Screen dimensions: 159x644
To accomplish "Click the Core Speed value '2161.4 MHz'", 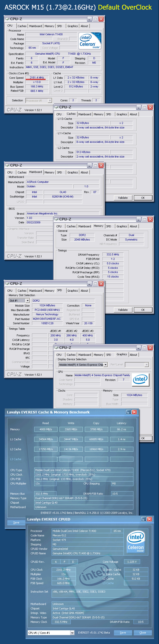I will (x=37, y=78).
